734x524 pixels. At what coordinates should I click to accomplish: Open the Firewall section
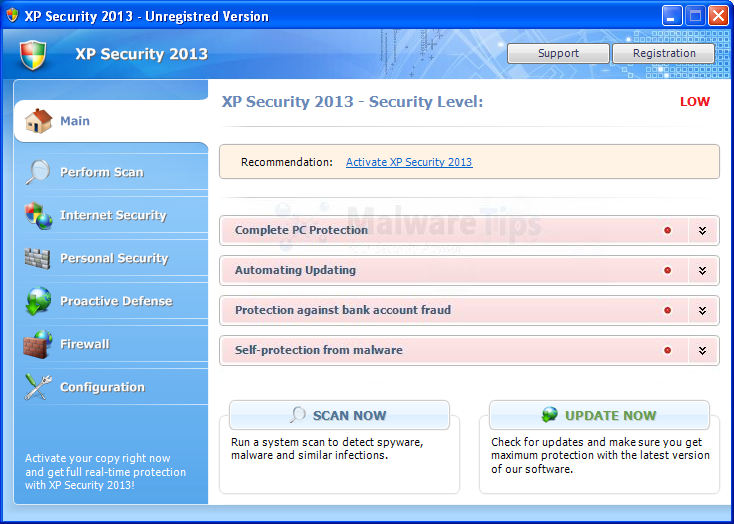111,344
